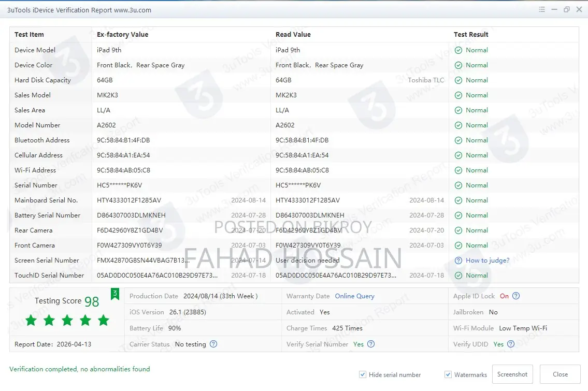
Task: Click the Close button at bottom
Action: [x=560, y=374]
